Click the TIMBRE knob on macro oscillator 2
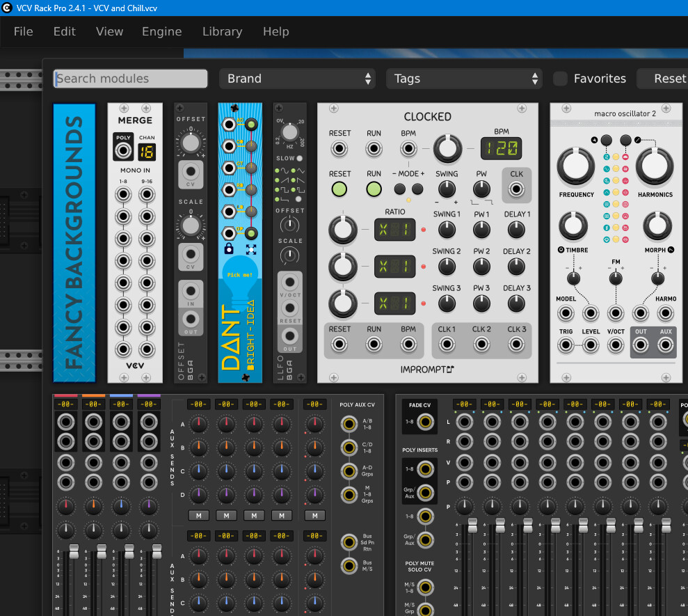The height and width of the screenshot is (616, 688). pos(573,226)
